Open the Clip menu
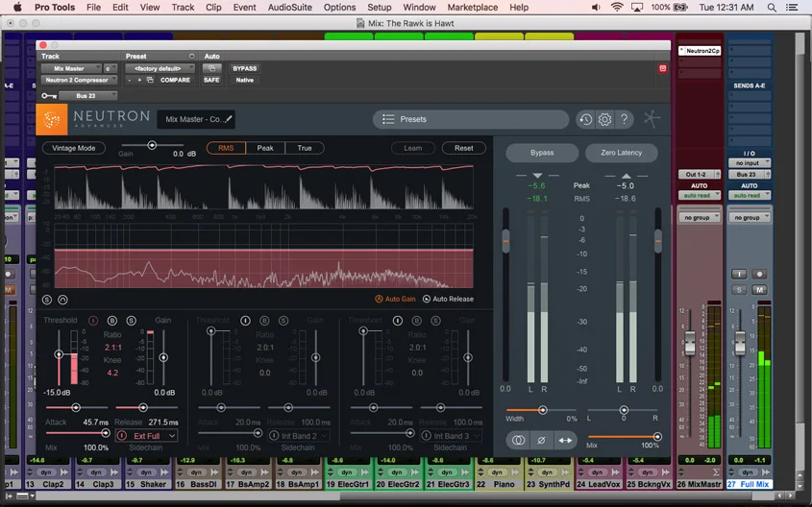 (213, 8)
